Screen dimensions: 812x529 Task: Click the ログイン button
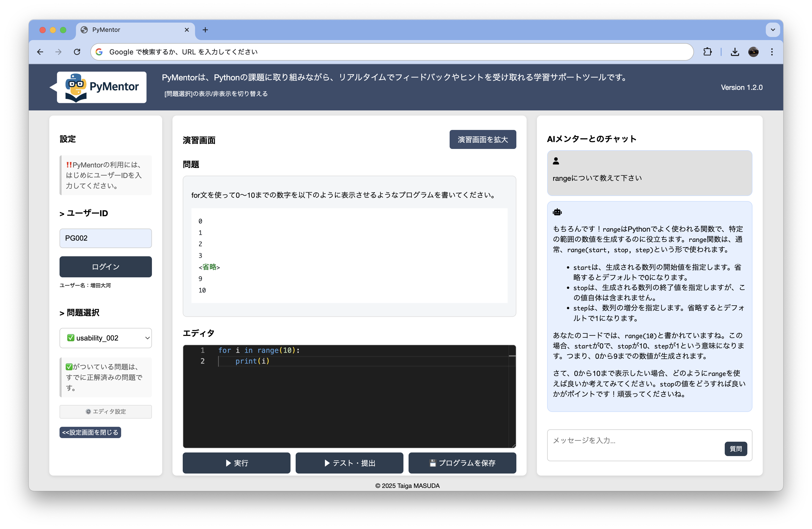[105, 267]
